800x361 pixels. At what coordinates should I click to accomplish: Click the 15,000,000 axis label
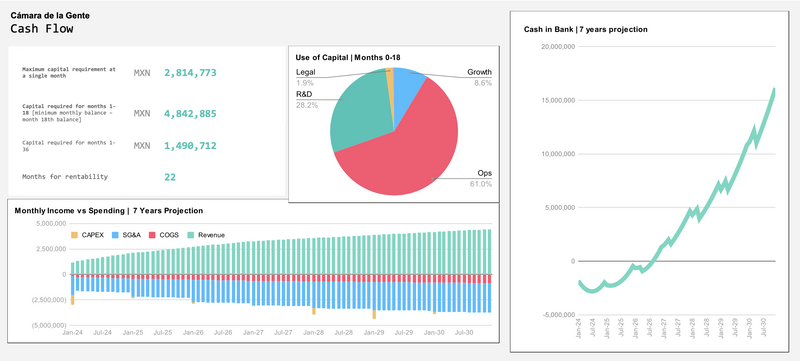pyautogui.click(x=557, y=100)
